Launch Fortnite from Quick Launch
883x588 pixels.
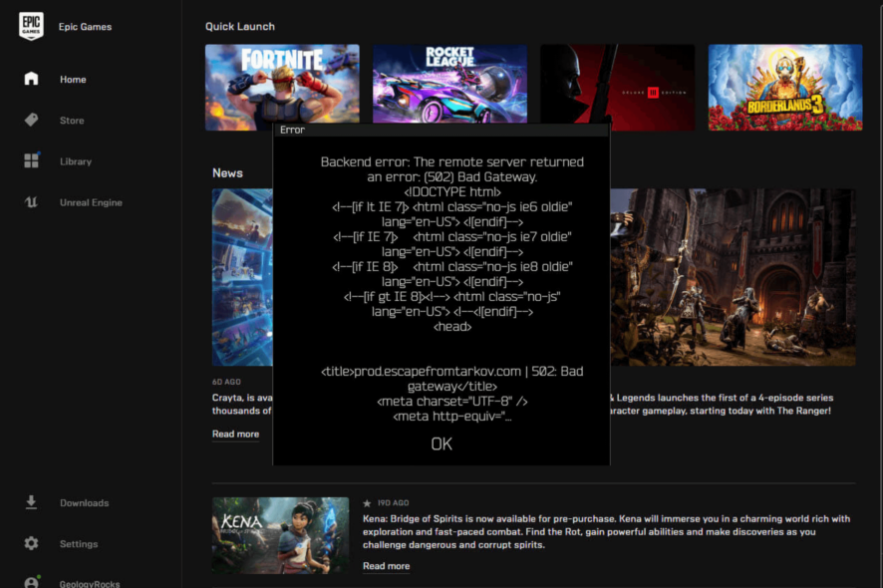(282, 87)
